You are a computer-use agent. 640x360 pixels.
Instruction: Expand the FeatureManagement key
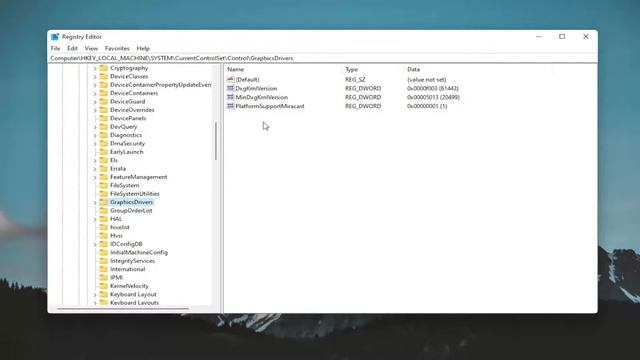95,177
